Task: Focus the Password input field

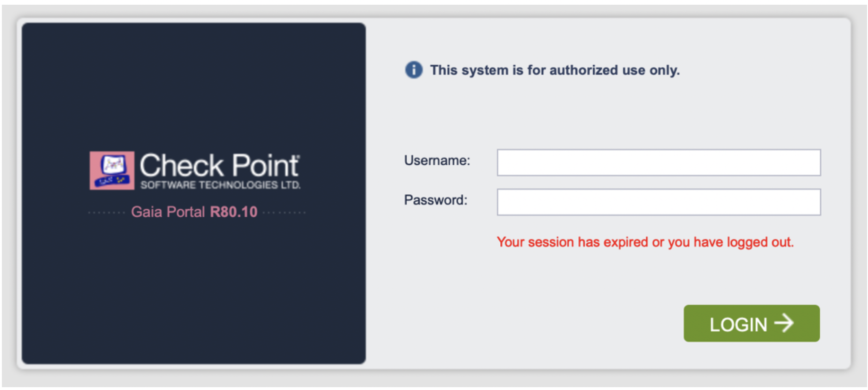Action: pyautogui.click(x=659, y=202)
